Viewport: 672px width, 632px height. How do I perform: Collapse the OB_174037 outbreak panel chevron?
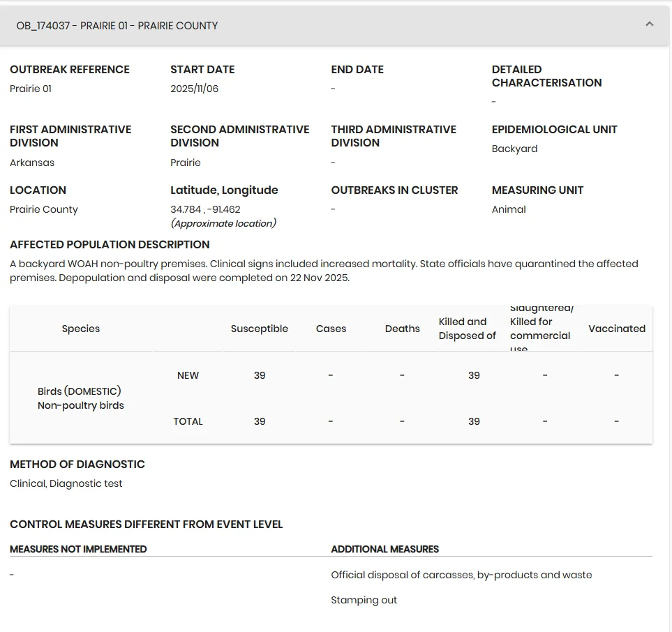coord(649,24)
